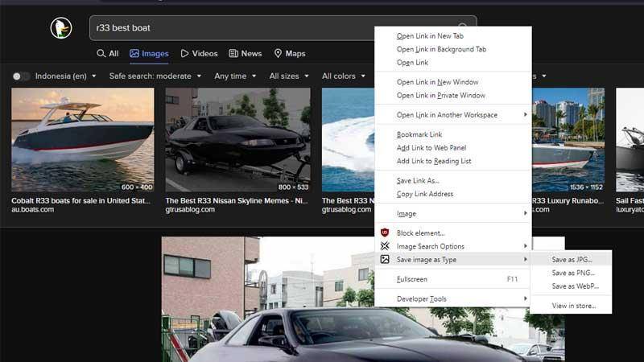Click the Image Search Options extension icon

pyautogui.click(x=385, y=246)
